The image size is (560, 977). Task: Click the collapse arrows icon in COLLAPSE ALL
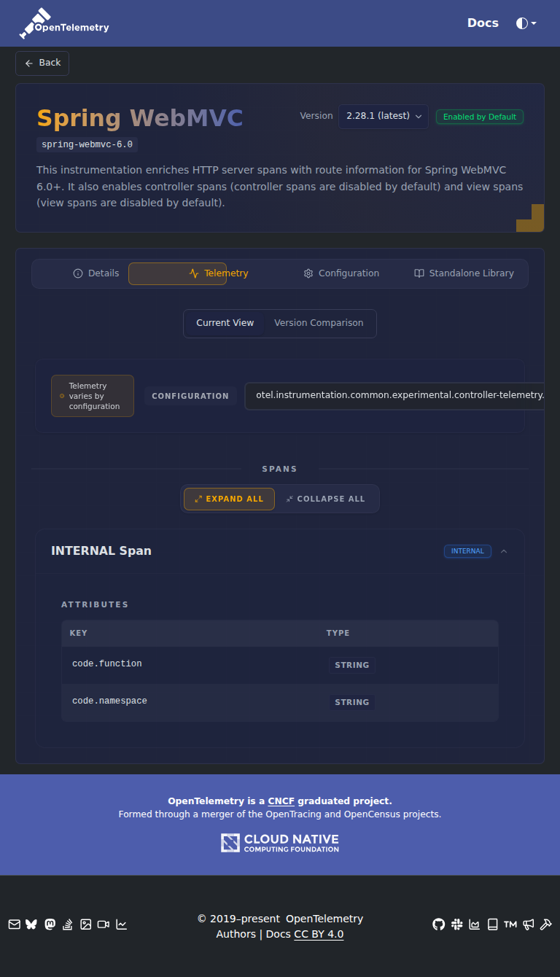289,499
